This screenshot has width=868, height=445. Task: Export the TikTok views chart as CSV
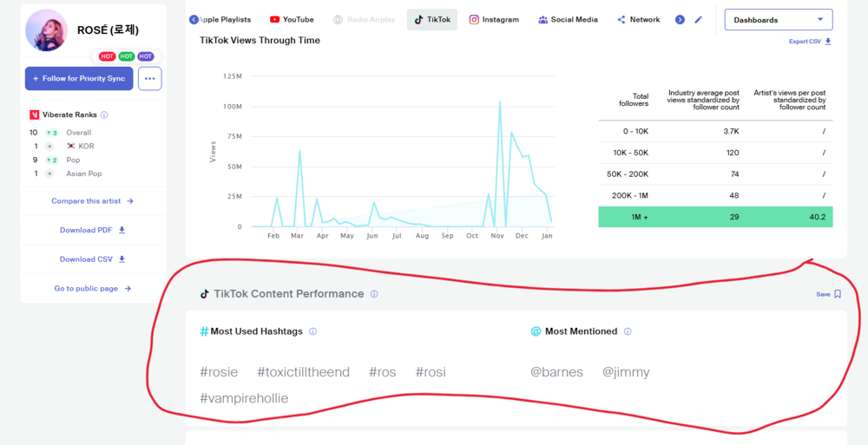click(810, 42)
